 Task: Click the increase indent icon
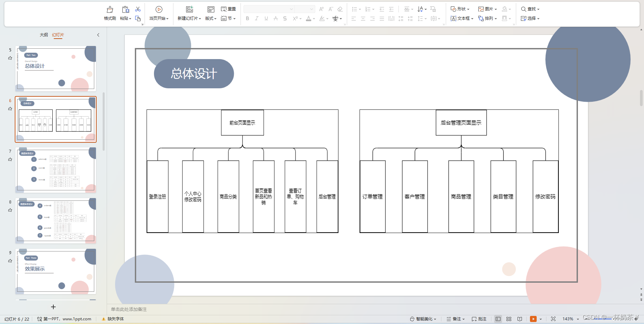click(391, 9)
